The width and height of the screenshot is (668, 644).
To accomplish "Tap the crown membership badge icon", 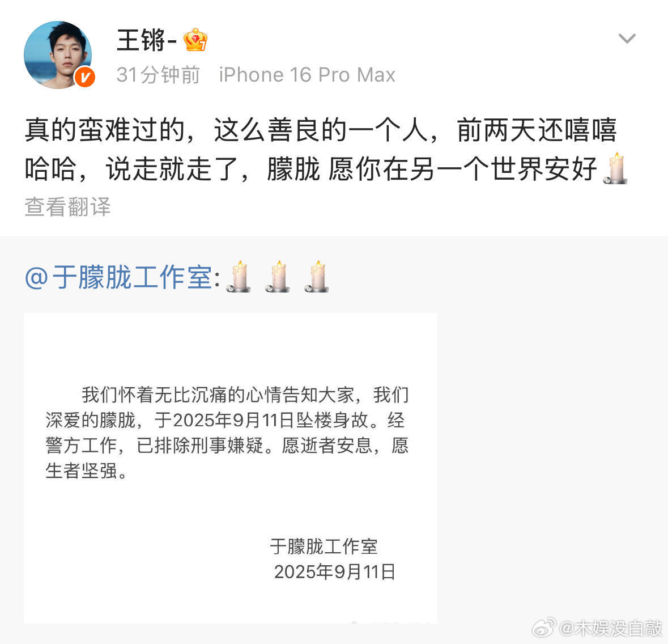I will (x=195, y=40).
